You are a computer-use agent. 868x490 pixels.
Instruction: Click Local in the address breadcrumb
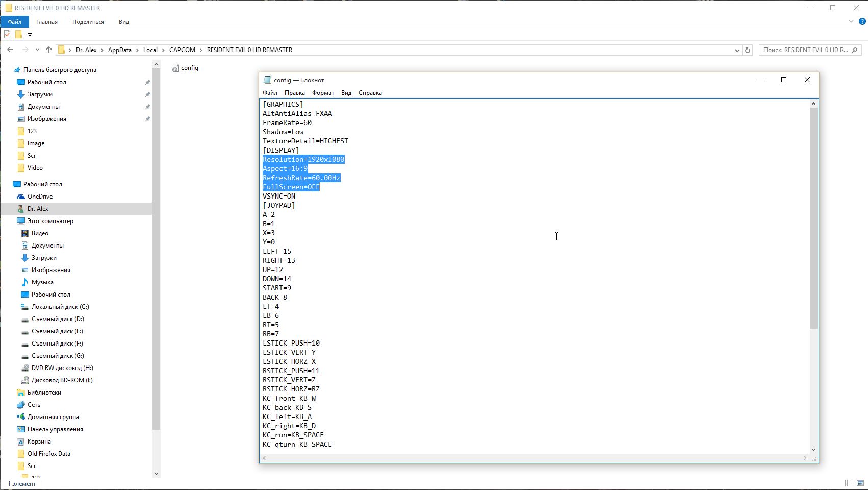[x=150, y=50]
